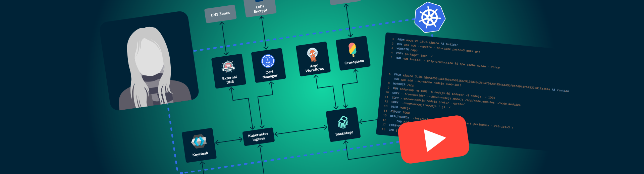This screenshot has height=174, width=644.
Task: Click the 'npm install --only=production' code line
Action: 447,63
